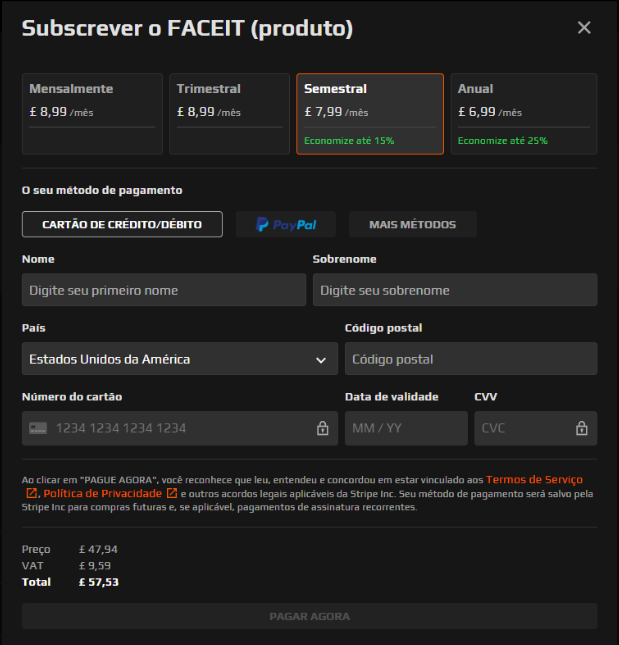The width and height of the screenshot is (619, 645).
Task: Pick the Anual subscription plan
Action: click(x=523, y=114)
